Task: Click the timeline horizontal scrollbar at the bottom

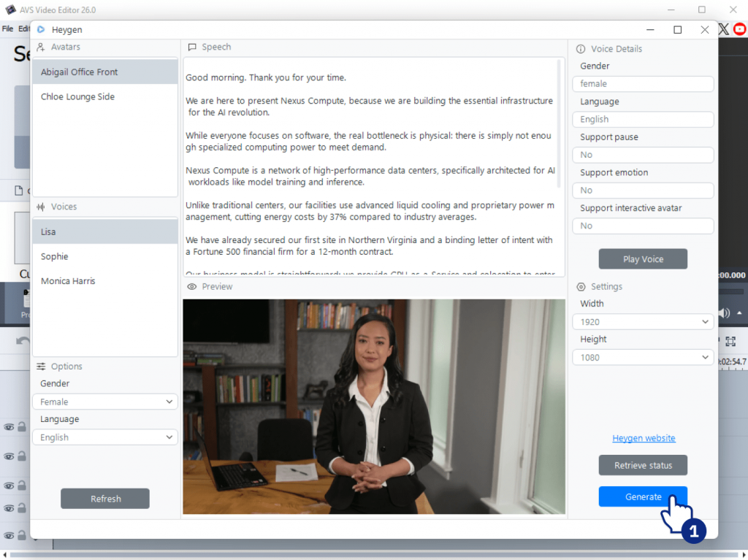Action: pyautogui.click(x=374, y=554)
